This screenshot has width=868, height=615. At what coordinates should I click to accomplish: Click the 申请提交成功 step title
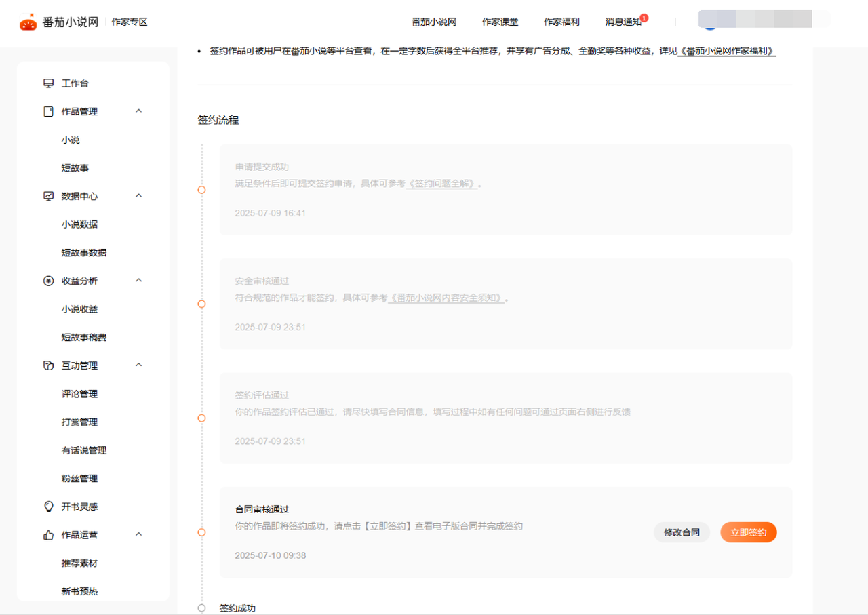262,167
